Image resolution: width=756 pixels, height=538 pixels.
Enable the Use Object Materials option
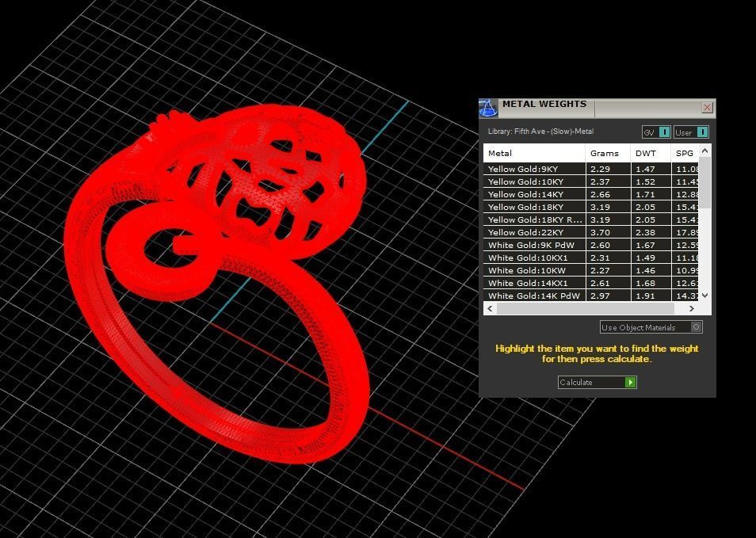tap(651, 327)
